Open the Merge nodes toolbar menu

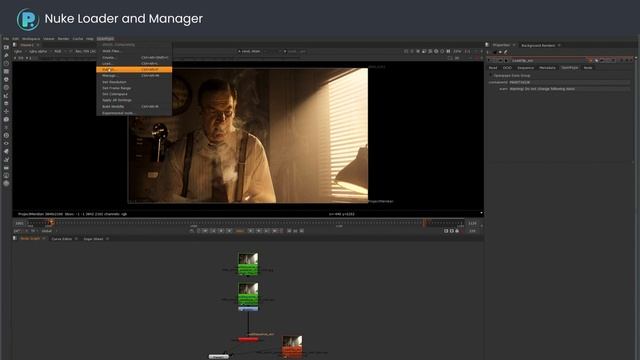tap(6, 103)
